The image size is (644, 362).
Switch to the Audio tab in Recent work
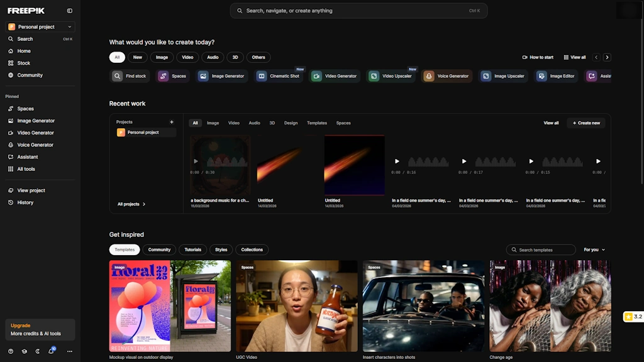(254, 123)
